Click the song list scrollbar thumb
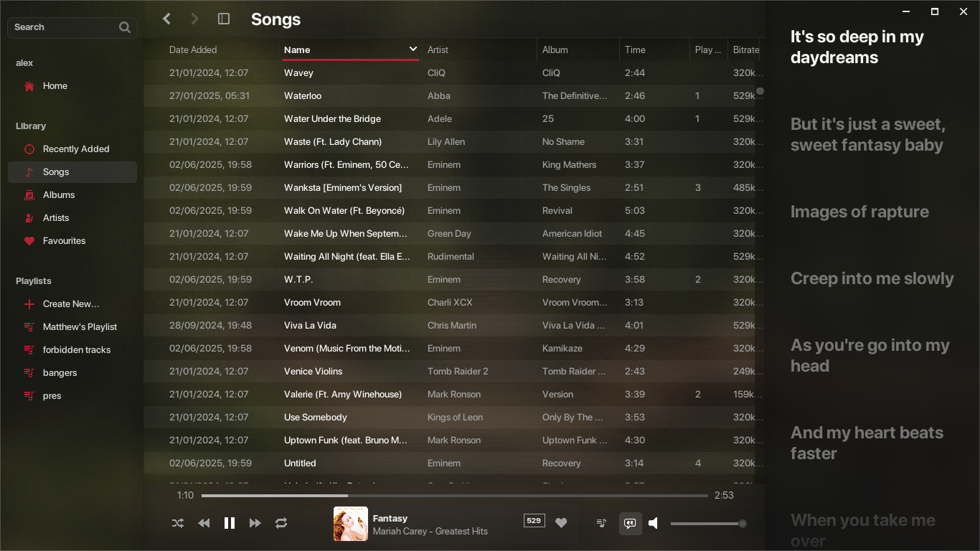The image size is (980, 551). click(760, 91)
